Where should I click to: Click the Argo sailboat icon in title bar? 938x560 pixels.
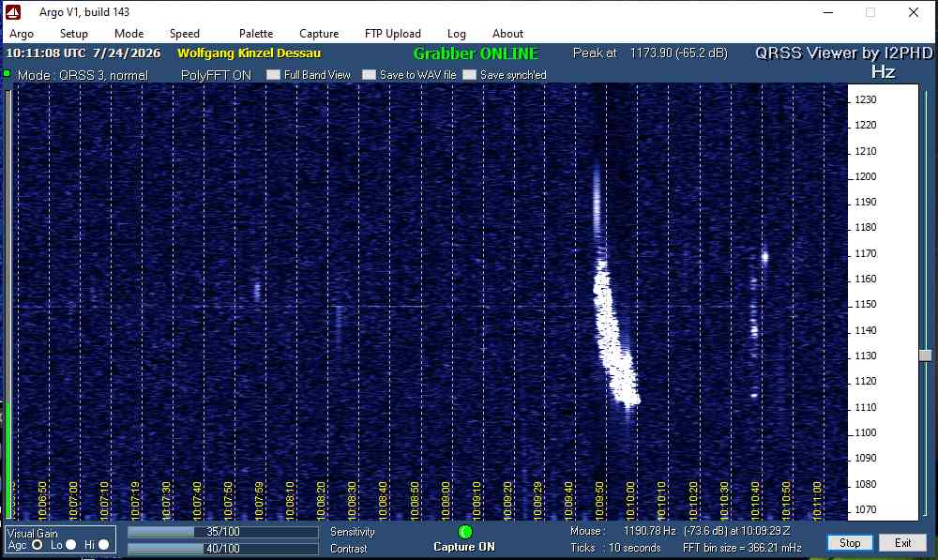[13, 12]
